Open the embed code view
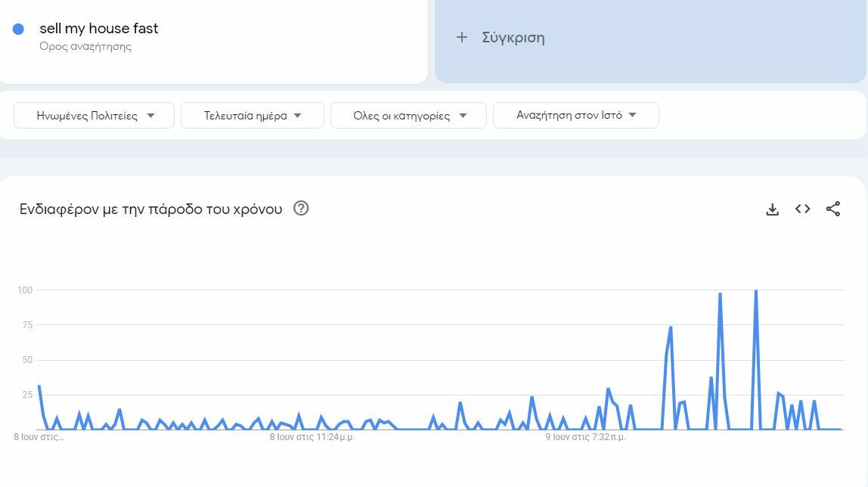The width and height of the screenshot is (868, 487). click(802, 209)
